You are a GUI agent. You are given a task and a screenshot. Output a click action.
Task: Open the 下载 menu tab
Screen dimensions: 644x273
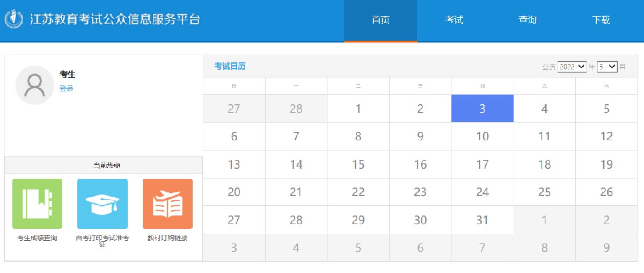pos(601,20)
